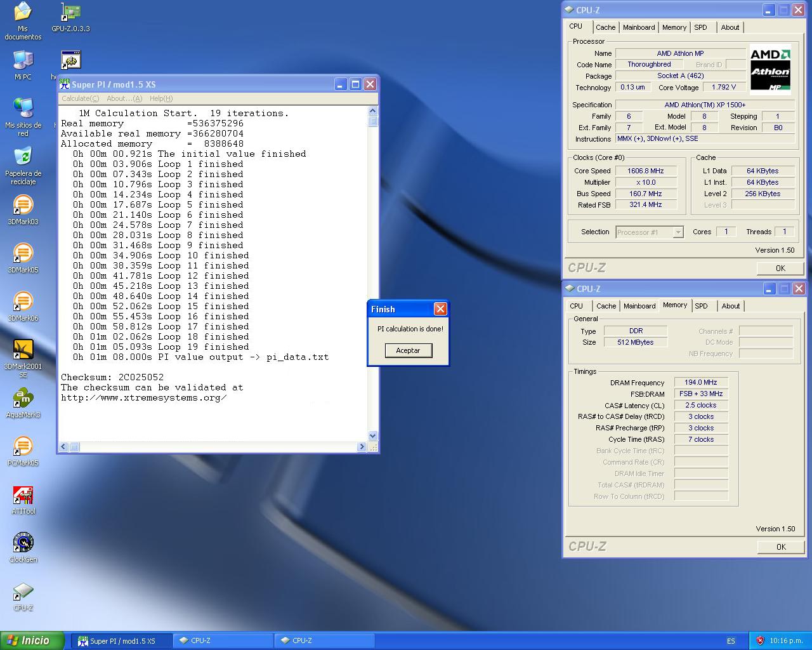Viewport: 812px width, 650px height.
Task: Open the Papelera de reciclaje icon
Action: tap(23, 166)
